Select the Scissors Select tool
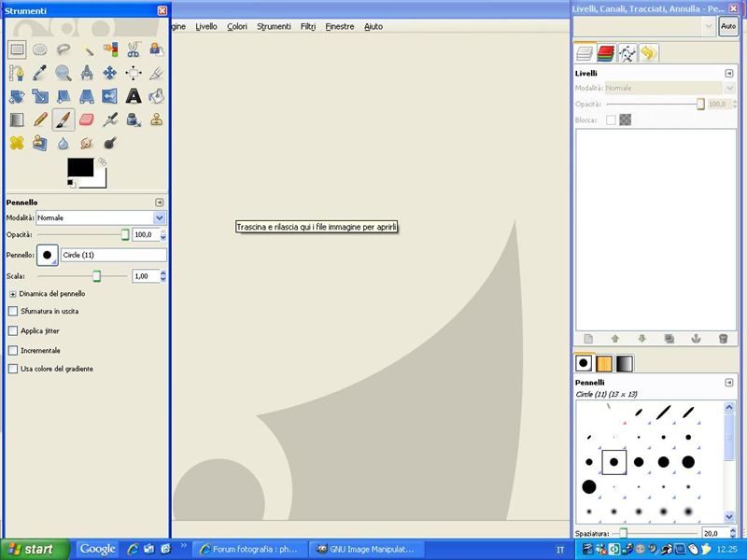The width and height of the screenshot is (747, 560). pos(134,49)
